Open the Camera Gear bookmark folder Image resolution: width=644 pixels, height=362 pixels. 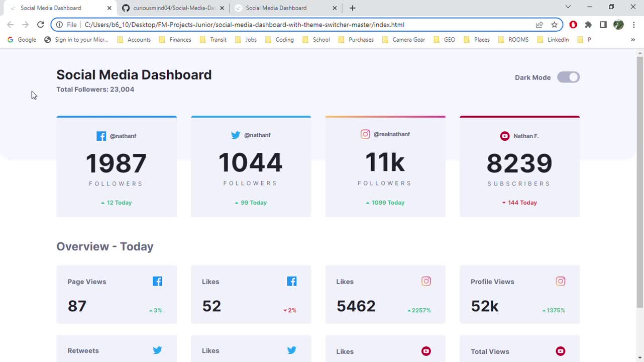[403, 40]
